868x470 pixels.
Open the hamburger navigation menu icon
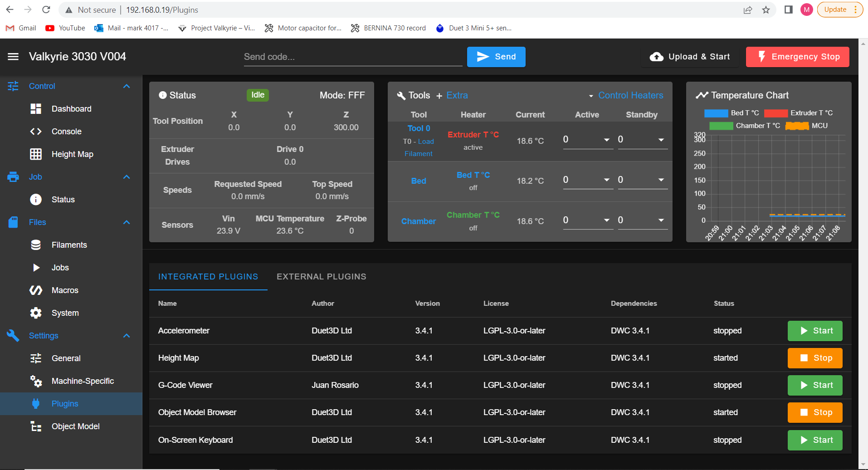pyautogui.click(x=13, y=57)
